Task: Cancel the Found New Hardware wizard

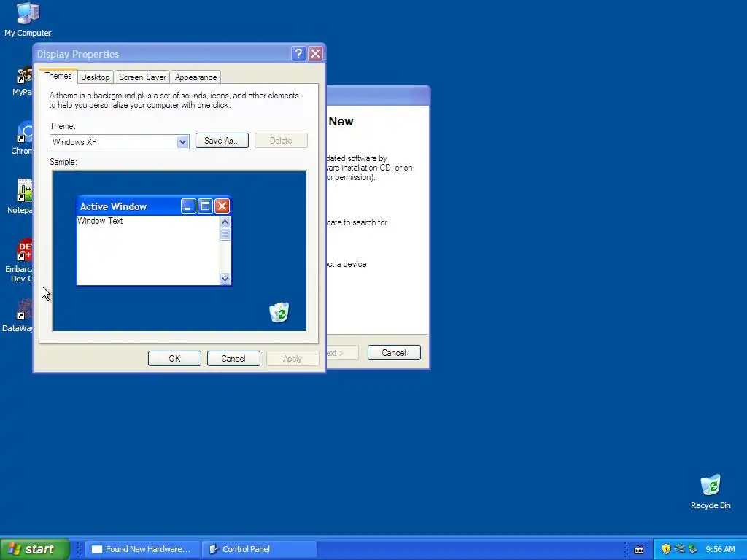Action: tap(394, 353)
